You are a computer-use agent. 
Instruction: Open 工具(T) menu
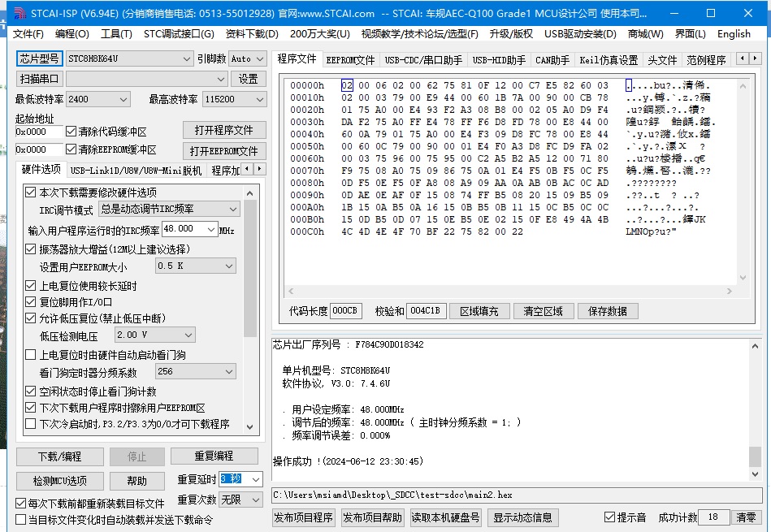116,34
